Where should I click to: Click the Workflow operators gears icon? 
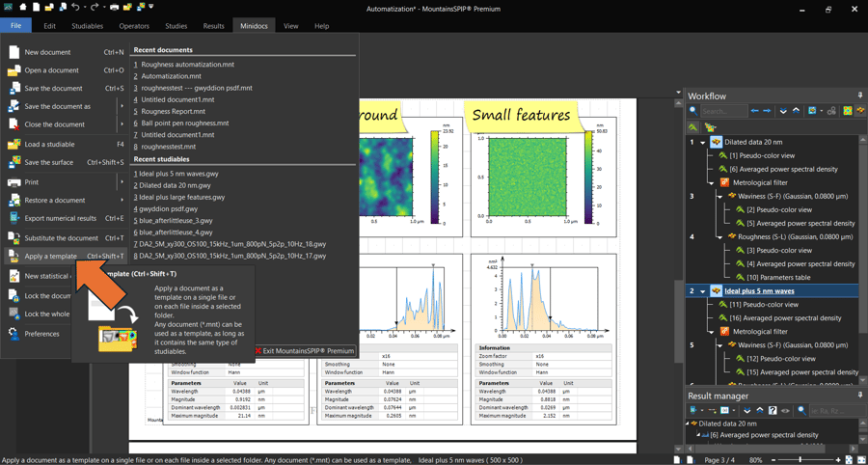[831, 111]
